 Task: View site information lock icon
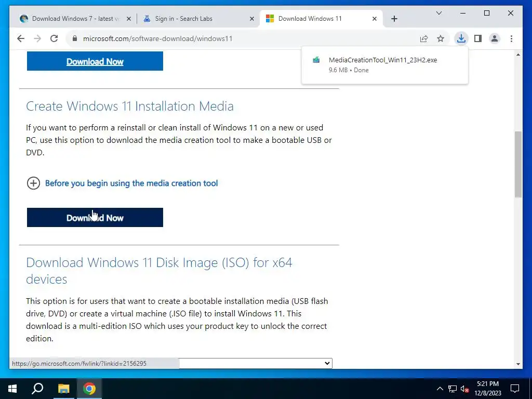click(75, 38)
